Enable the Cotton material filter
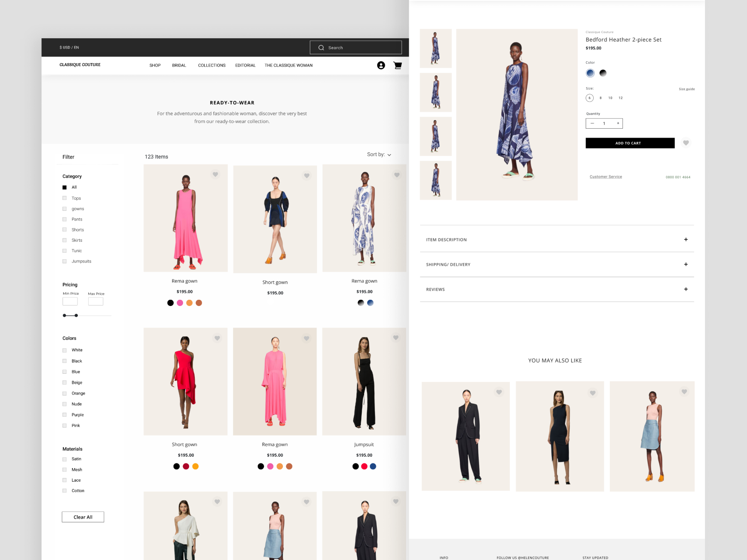 (65, 491)
